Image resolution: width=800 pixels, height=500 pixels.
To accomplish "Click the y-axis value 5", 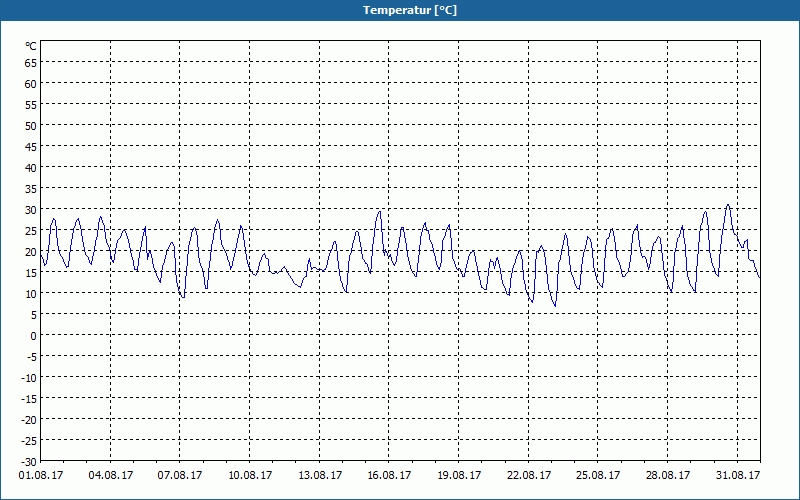I will (34, 315).
